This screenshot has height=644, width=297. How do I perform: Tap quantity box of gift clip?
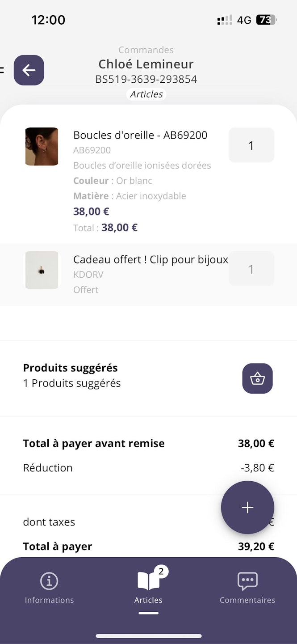(251, 269)
